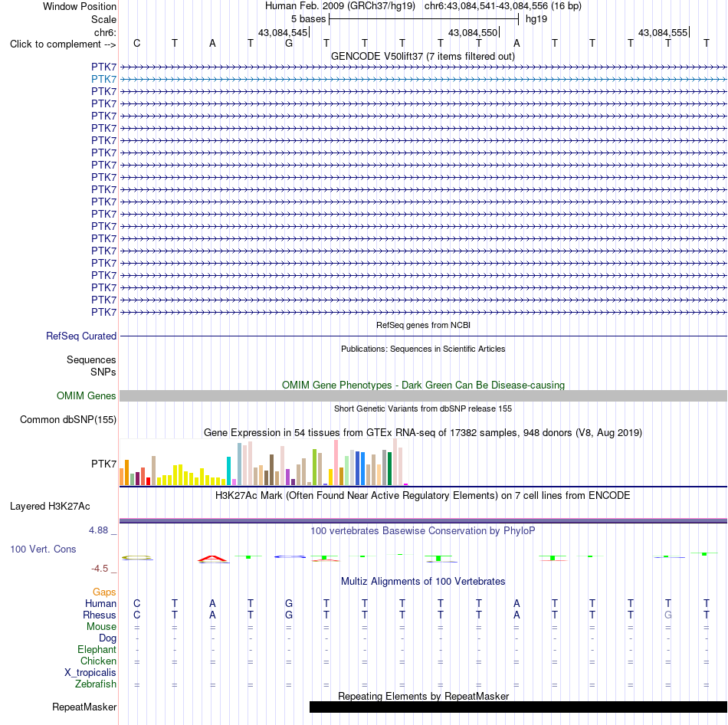The height and width of the screenshot is (725, 728).
Task: Click the '100 Vert. Cons' track label
Action: pyautogui.click(x=43, y=549)
